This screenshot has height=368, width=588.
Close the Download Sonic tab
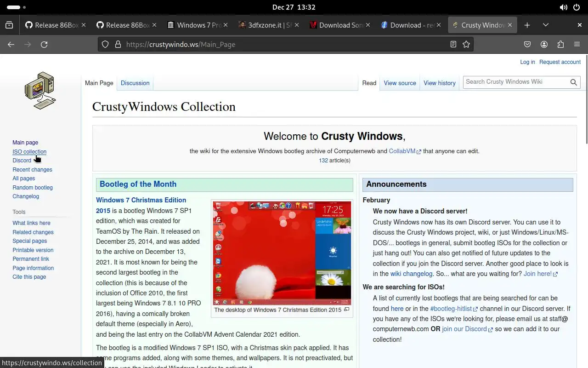click(x=367, y=25)
